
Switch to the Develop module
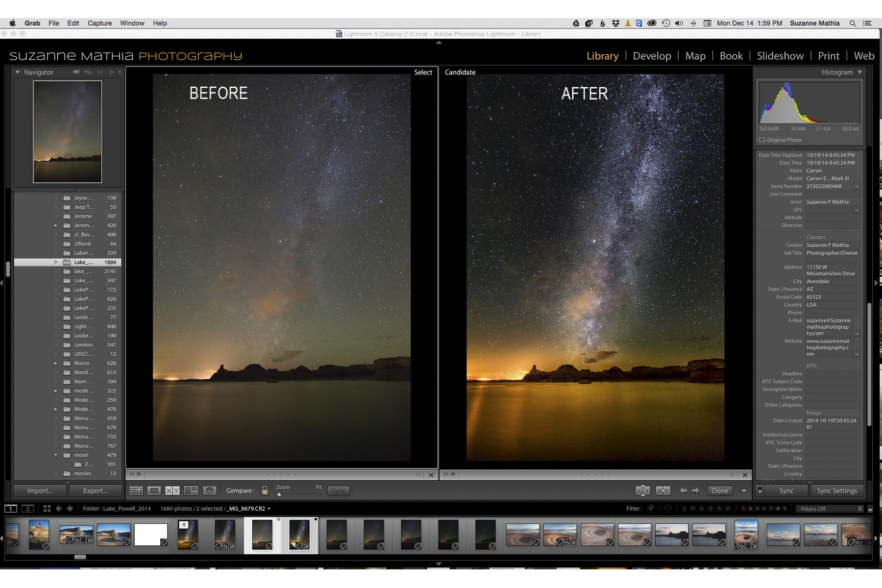(652, 56)
